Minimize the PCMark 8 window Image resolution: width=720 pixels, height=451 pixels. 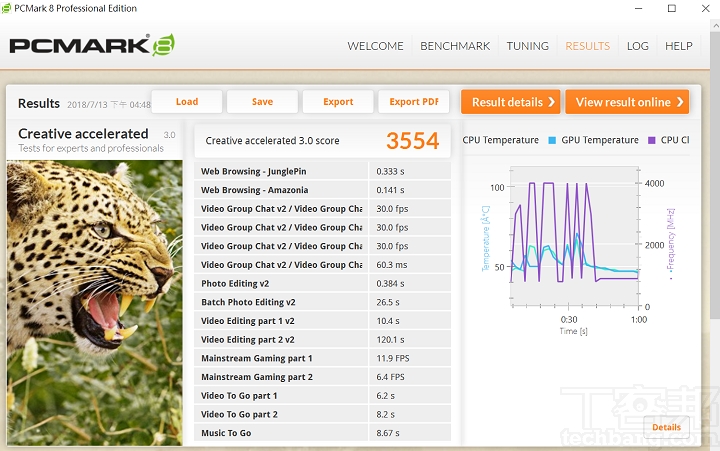pyautogui.click(x=638, y=8)
